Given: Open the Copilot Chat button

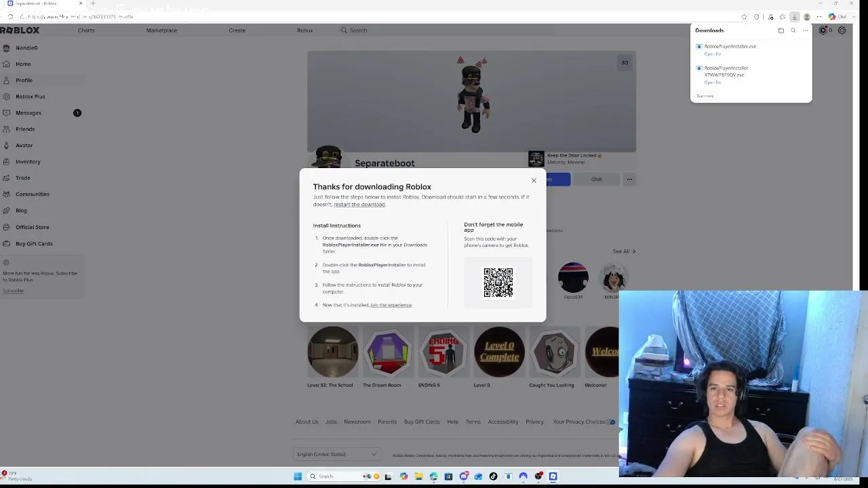Looking at the screenshot, I should (x=837, y=17).
